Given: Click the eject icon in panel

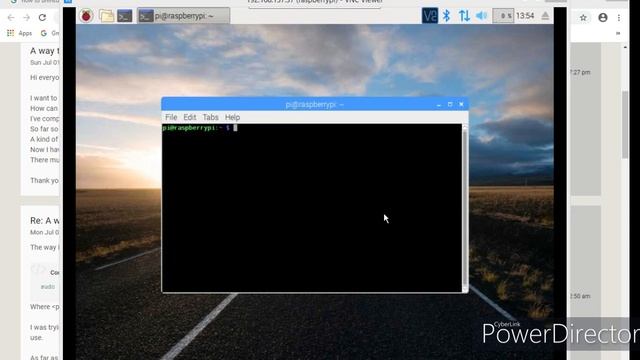Looking at the screenshot, I should coord(545,16).
